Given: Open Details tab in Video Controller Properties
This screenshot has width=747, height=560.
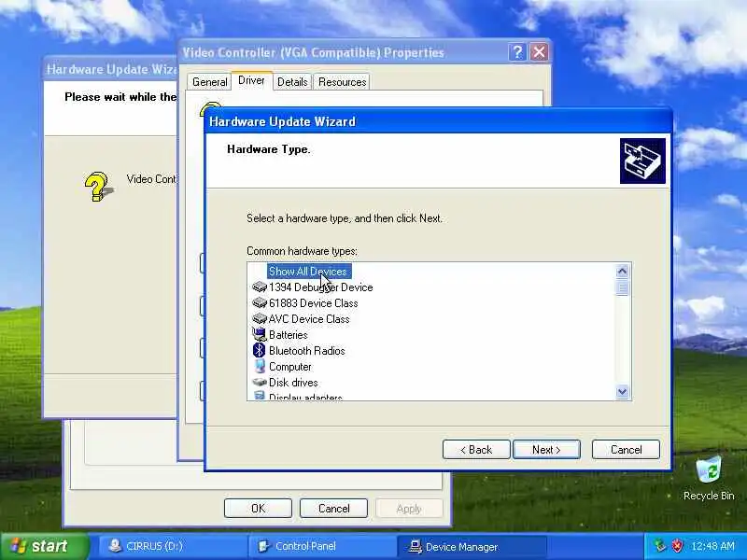Looking at the screenshot, I should [x=292, y=82].
